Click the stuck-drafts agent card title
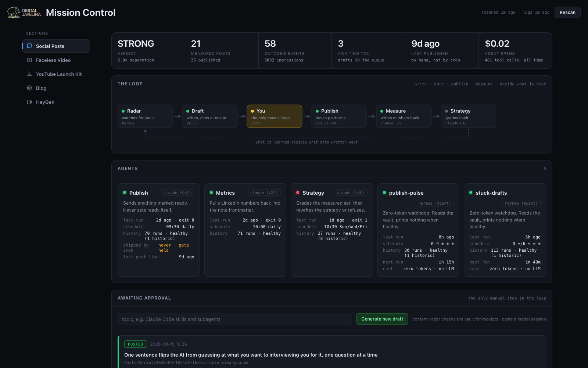The width and height of the screenshot is (588, 368). pos(491,193)
